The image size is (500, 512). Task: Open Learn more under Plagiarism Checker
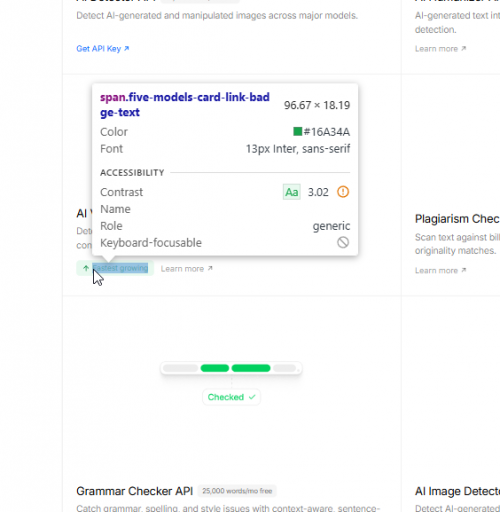[x=440, y=270]
